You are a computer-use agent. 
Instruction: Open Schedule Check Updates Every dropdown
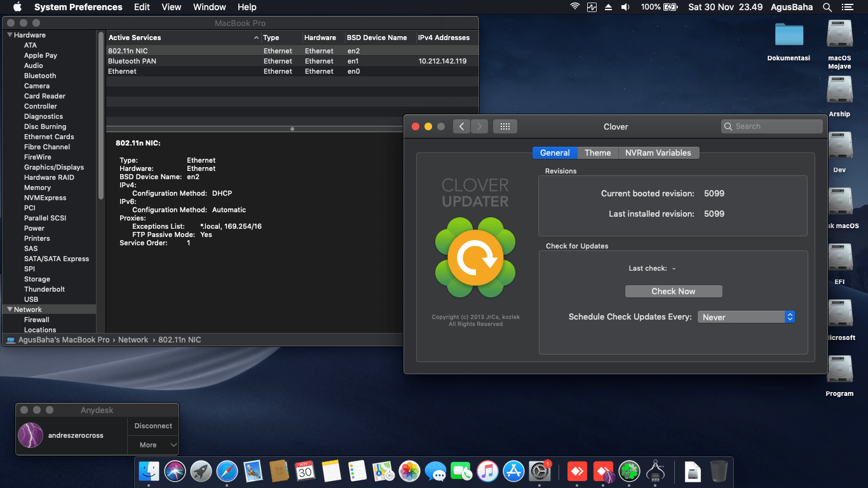(746, 316)
